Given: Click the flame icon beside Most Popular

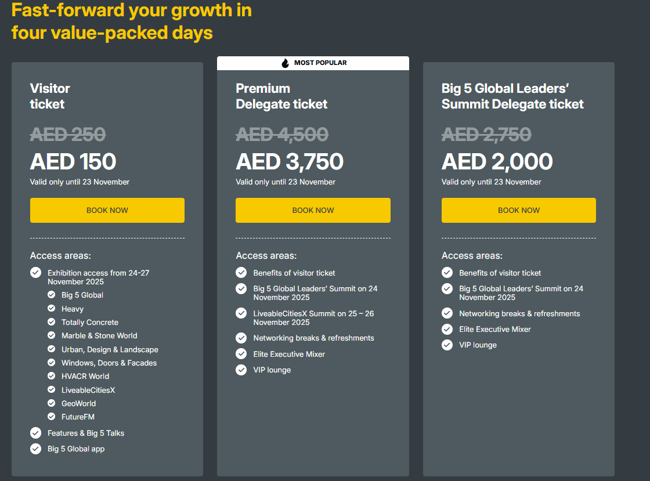Looking at the screenshot, I should 285,63.
